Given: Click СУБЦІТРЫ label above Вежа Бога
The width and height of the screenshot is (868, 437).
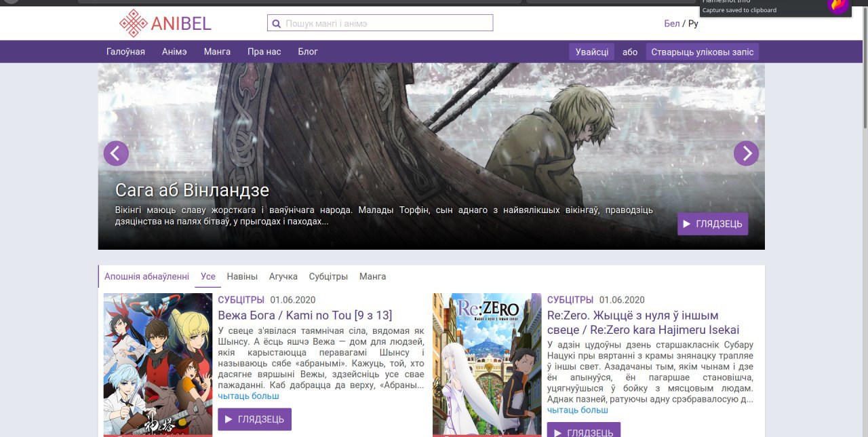Looking at the screenshot, I should 241,300.
